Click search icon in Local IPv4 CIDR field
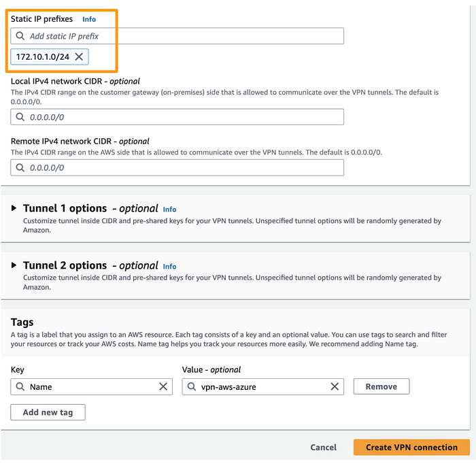Viewport: 476px width, 466px height. tap(20, 116)
